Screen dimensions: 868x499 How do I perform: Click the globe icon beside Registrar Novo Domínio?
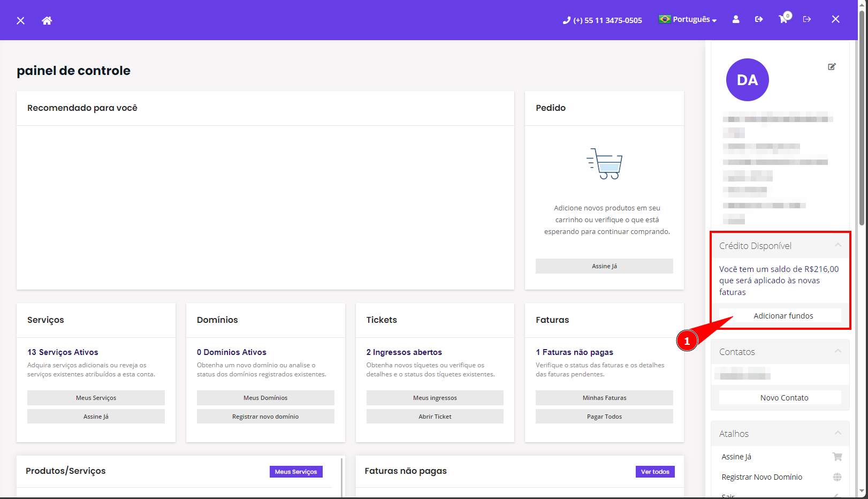point(837,477)
